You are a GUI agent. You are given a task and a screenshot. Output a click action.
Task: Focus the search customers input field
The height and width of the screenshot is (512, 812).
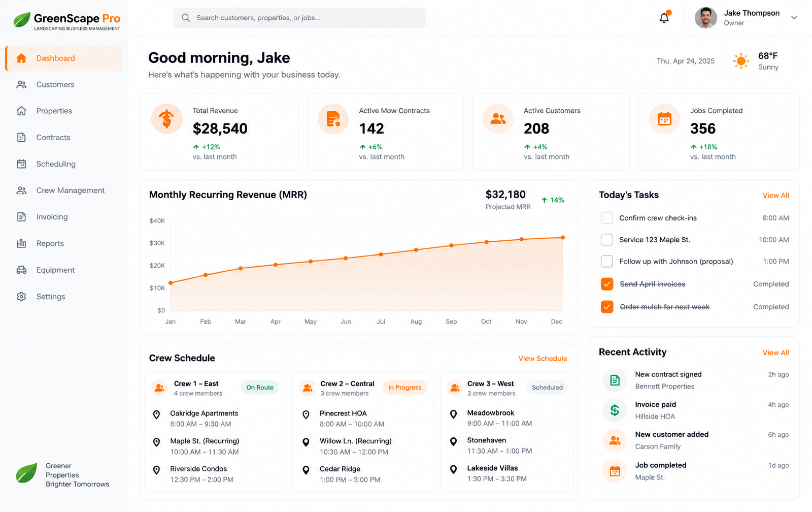pyautogui.click(x=299, y=18)
